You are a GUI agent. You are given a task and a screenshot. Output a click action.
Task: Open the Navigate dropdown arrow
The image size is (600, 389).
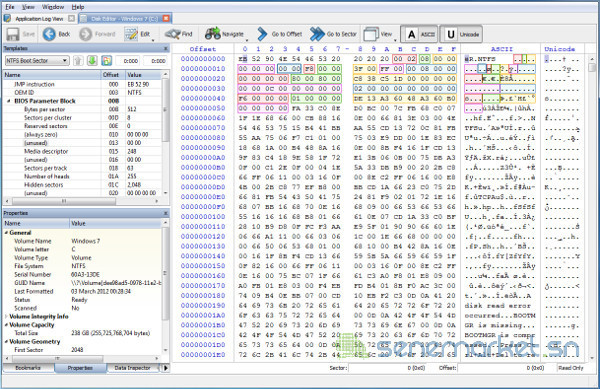247,40
